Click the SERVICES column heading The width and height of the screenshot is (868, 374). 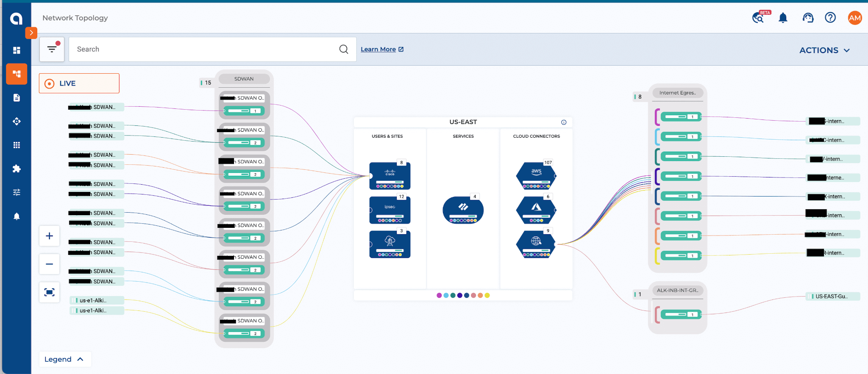(x=463, y=136)
